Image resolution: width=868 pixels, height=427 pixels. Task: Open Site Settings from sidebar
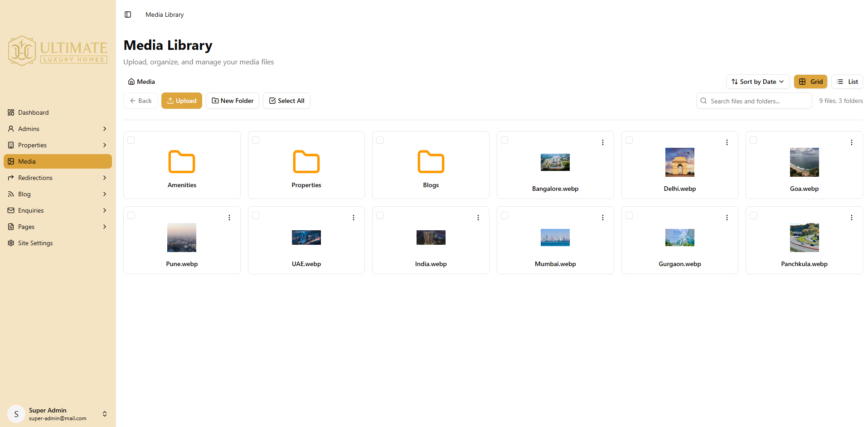[x=35, y=243]
